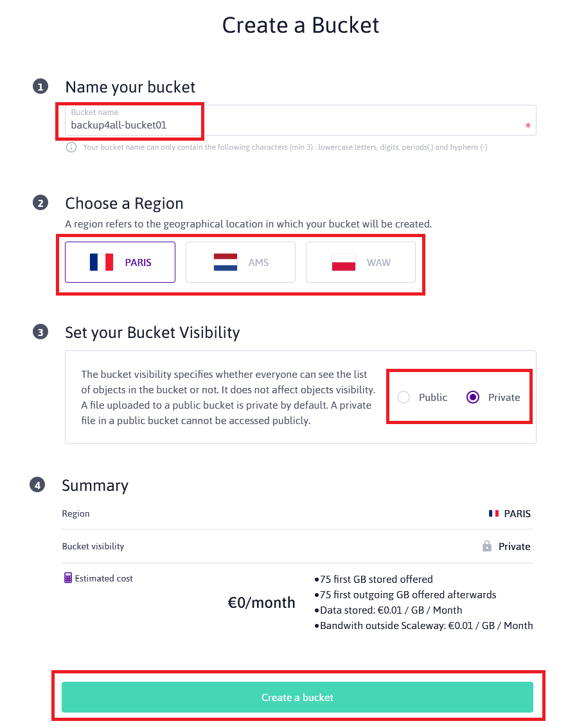
Task: Choose the PARIS region card
Action: 120,262
